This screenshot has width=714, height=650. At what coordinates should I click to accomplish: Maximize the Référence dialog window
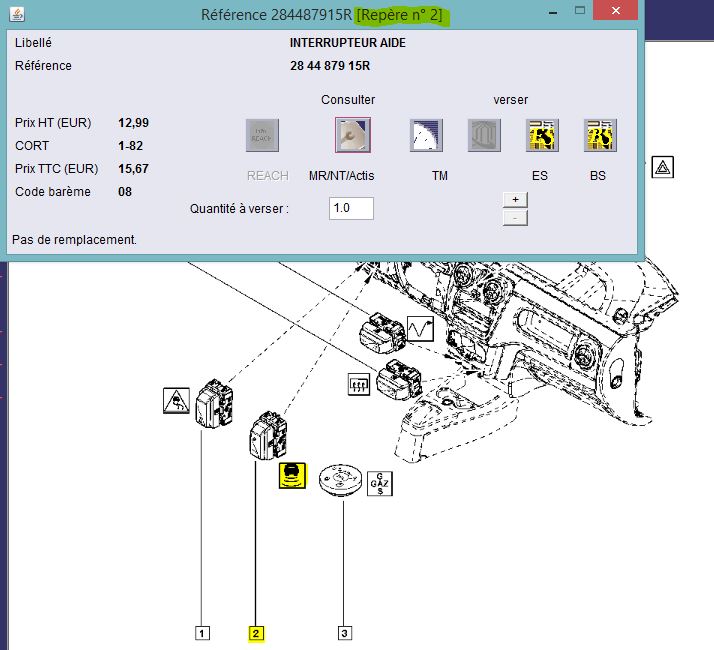coord(580,10)
